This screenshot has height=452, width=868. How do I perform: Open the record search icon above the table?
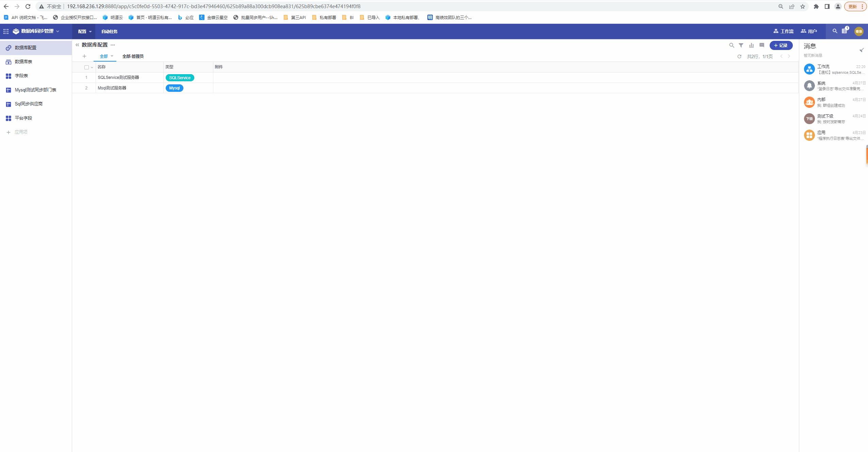[x=731, y=45]
